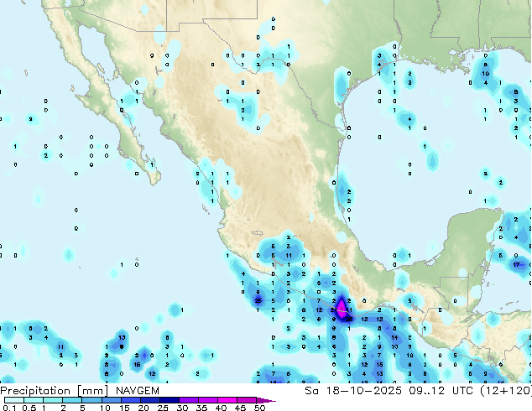
Task: Click the legend label "0.5"
Action: click(29, 408)
